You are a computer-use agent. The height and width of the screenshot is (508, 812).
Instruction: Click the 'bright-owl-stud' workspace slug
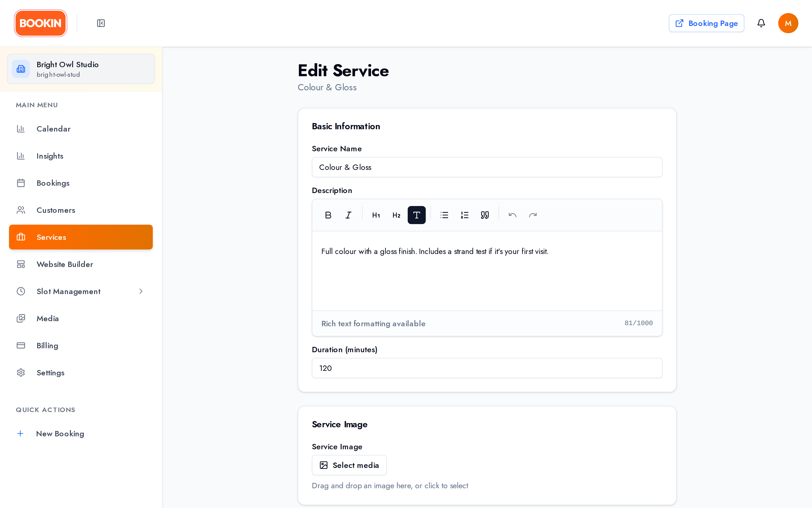pos(58,75)
